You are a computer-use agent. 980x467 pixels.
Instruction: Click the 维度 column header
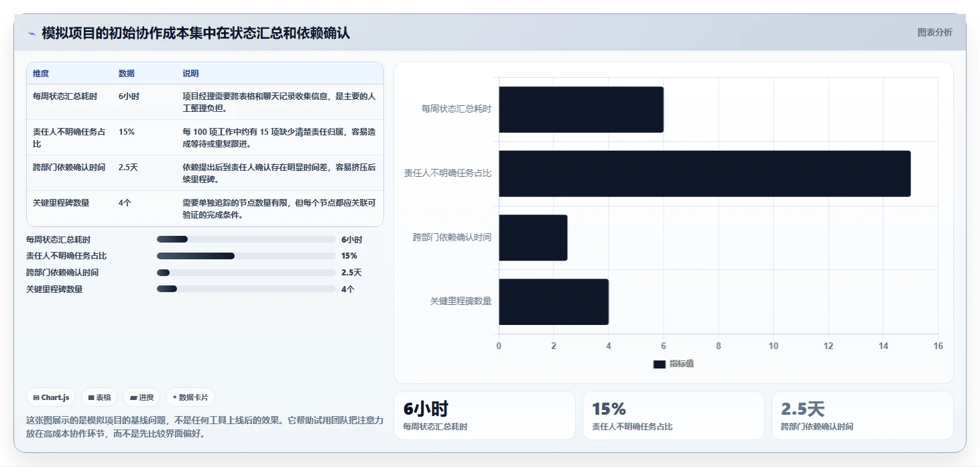[x=41, y=74]
